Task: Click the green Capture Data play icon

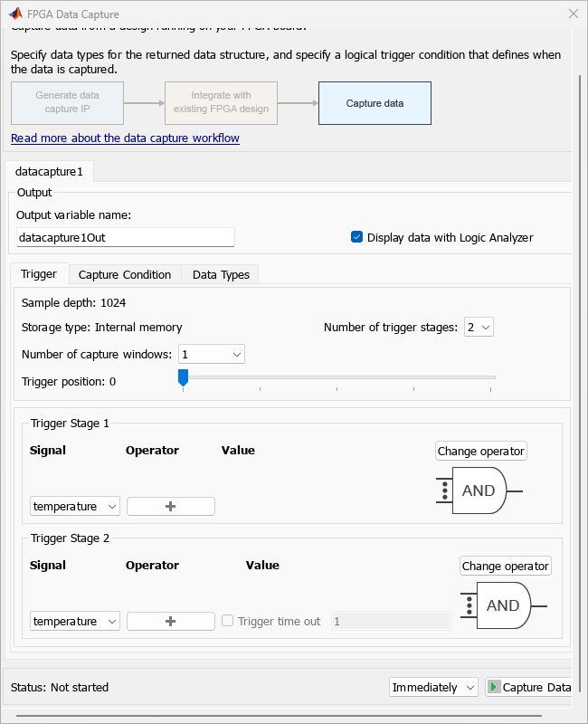Action: click(494, 687)
